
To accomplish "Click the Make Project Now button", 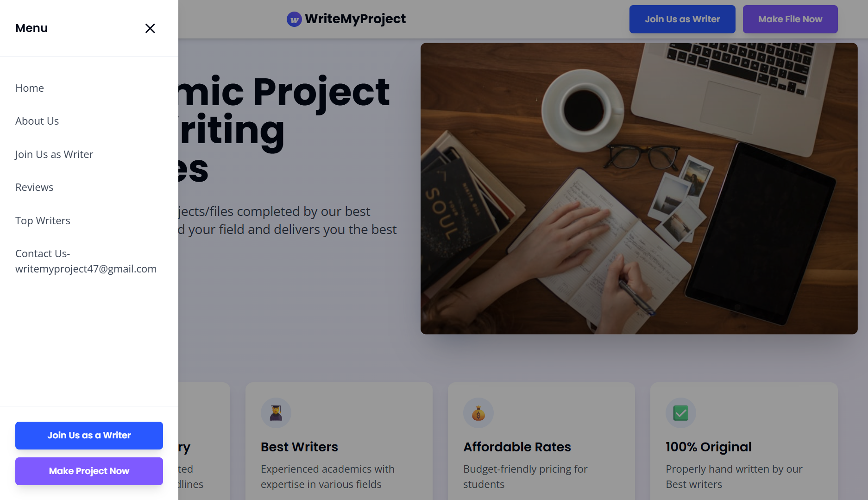I will click(x=89, y=471).
